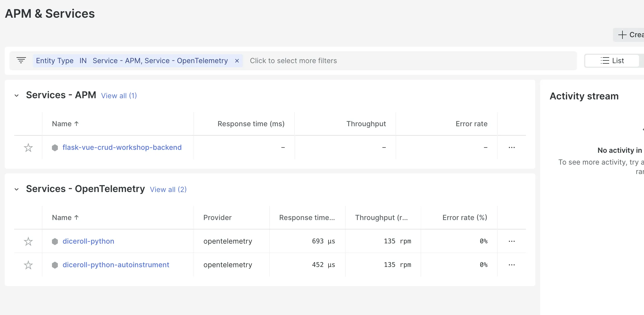Sort APM table by Error rate
644x315 pixels.
click(x=471, y=124)
